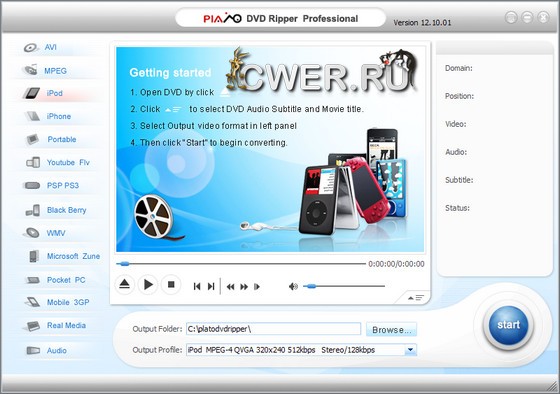
Task: Select the MPEG format label
Action: click(55, 71)
